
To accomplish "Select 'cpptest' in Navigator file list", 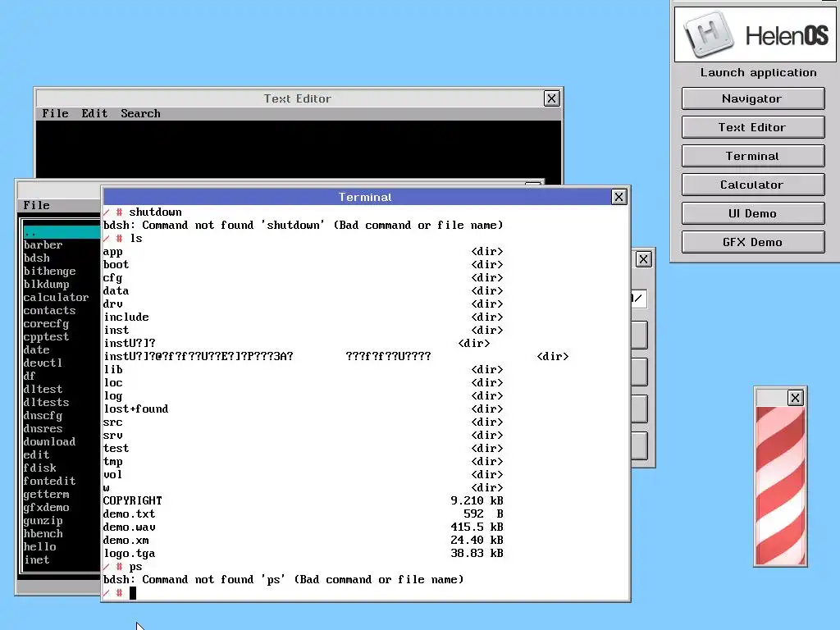I will [46, 337].
